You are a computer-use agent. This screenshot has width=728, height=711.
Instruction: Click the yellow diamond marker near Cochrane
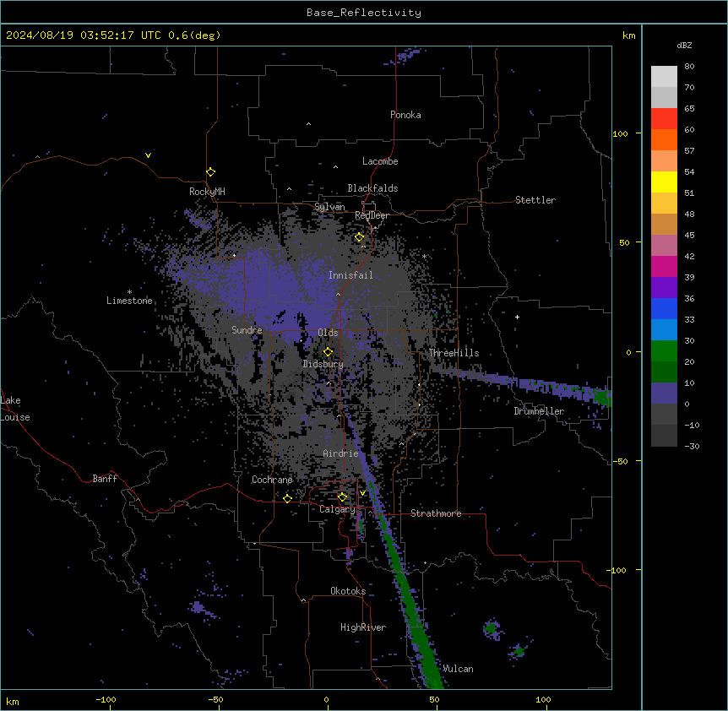pyautogui.click(x=287, y=498)
